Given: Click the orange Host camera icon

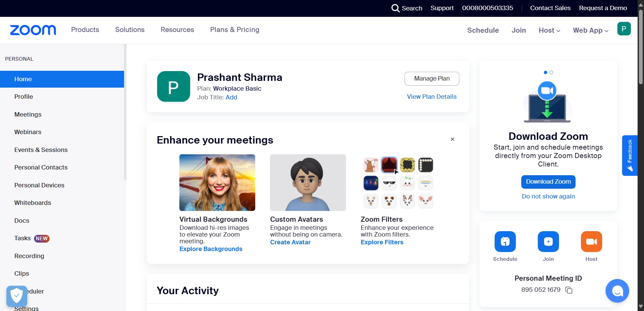Looking at the screenshot, I should click(x=591, y=242).
